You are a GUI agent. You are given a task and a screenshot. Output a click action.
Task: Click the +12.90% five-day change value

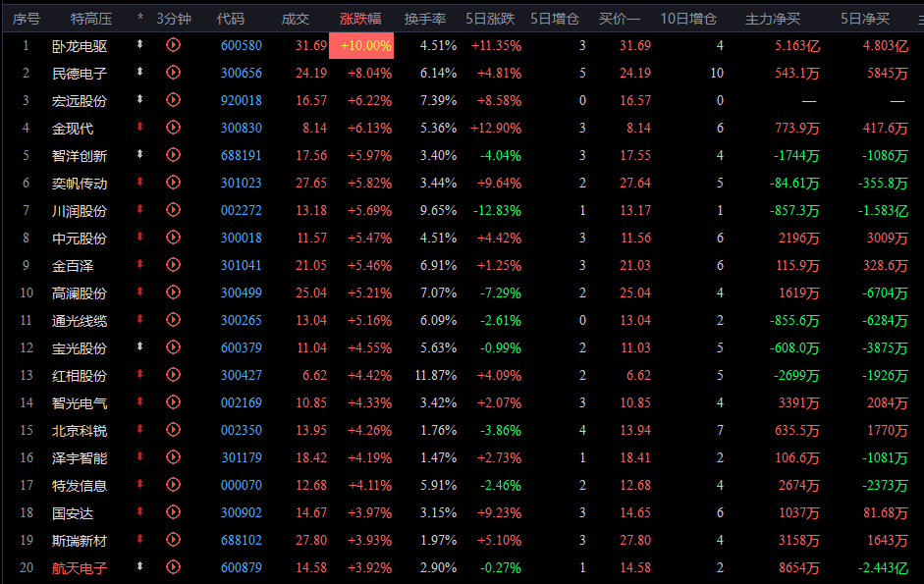[x=496, y=128]
